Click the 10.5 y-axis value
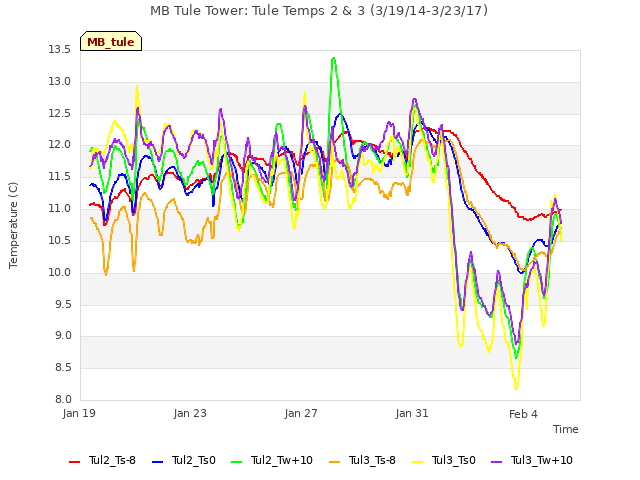This screenshot has height=480, width=640. tap(60, 240)
